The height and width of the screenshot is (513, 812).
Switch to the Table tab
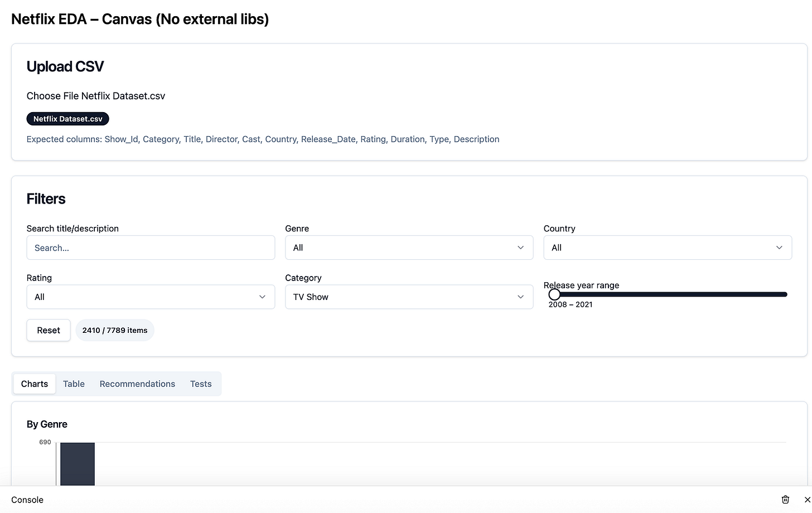(x=74, y=384)
